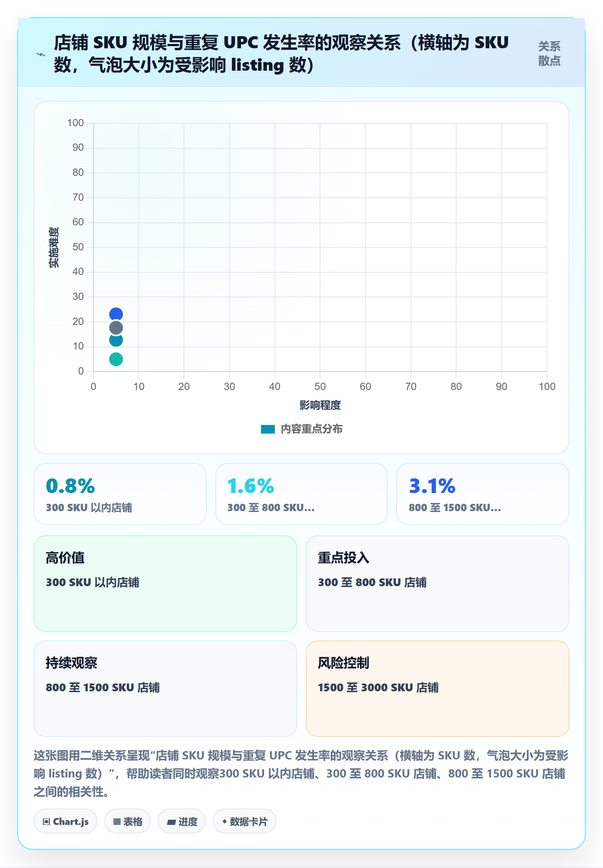Screen dimensions: 603x868
Task: Click 300 至 800 SKU 店铺 in 重点投入 card
Action: 372,582
